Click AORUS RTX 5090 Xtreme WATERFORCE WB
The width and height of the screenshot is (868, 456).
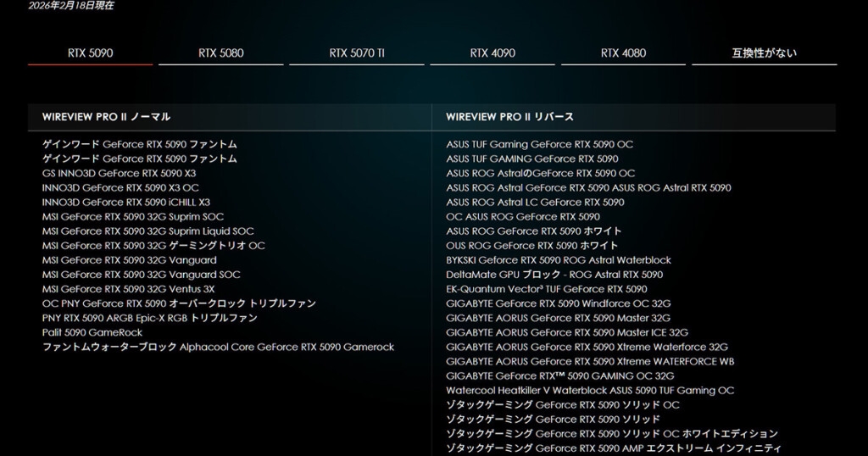tap(590, 361)
